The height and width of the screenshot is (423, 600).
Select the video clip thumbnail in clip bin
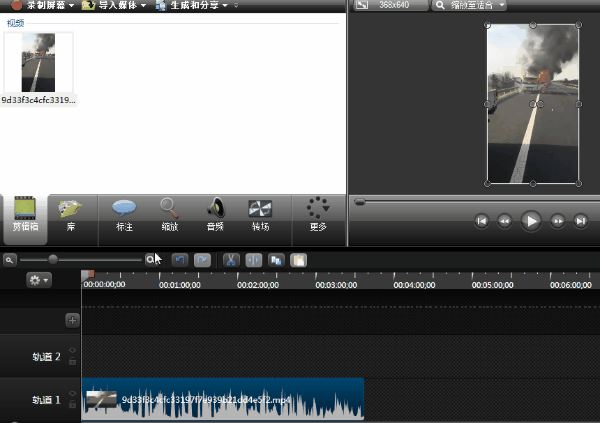(38, 62)
